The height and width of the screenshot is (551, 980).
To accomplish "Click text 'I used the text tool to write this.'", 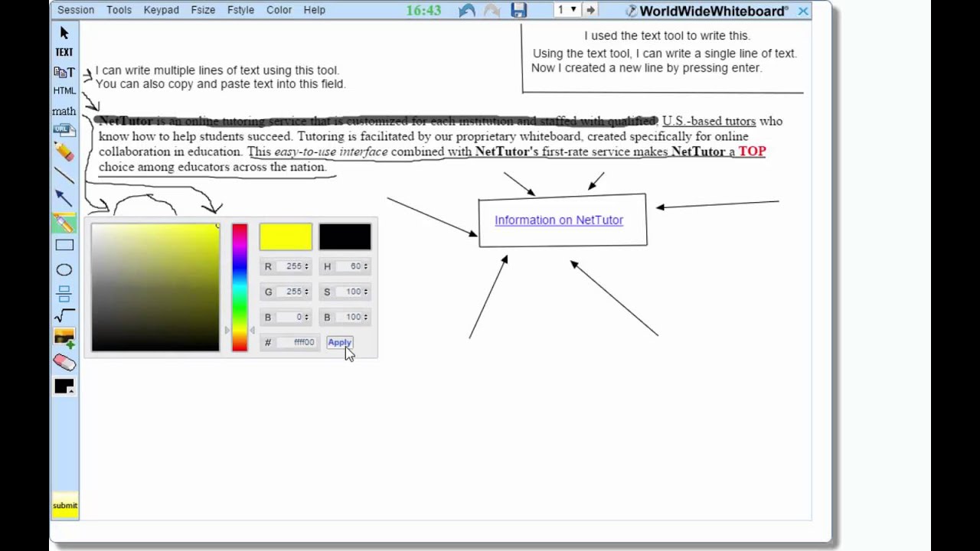I will (667, 36).
